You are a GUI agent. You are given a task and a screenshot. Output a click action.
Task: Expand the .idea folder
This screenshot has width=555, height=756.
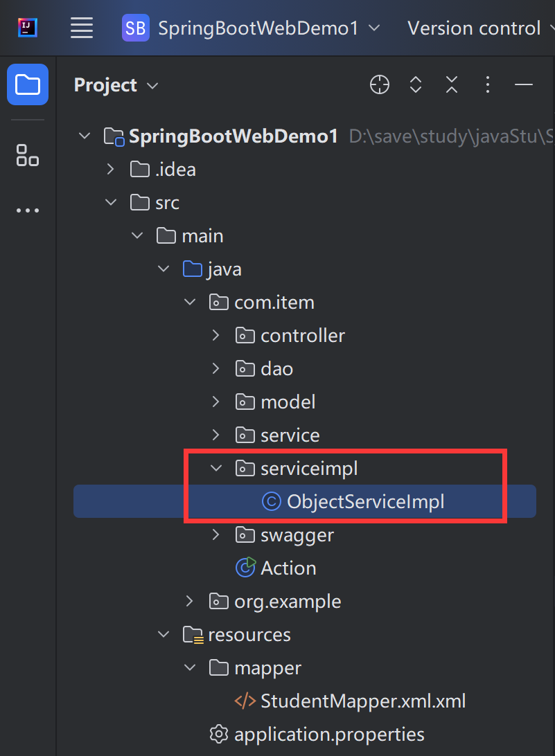click(x=111, y=170)
